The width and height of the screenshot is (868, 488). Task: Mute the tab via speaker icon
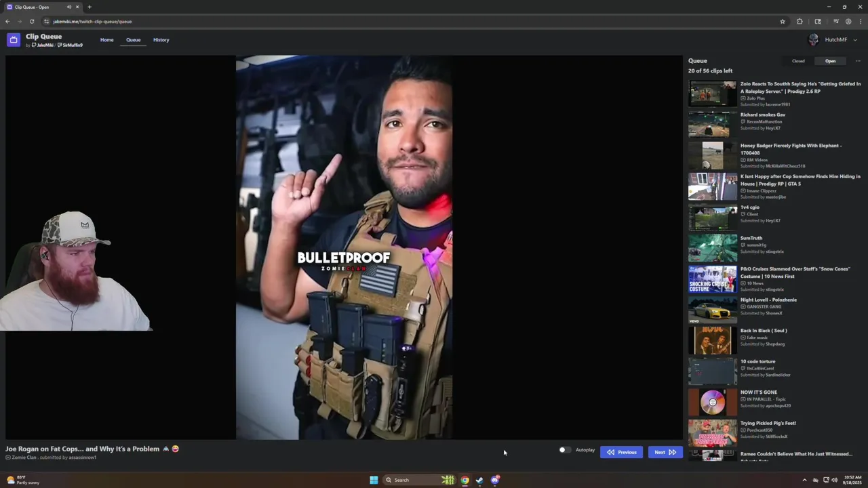(68, 7)
